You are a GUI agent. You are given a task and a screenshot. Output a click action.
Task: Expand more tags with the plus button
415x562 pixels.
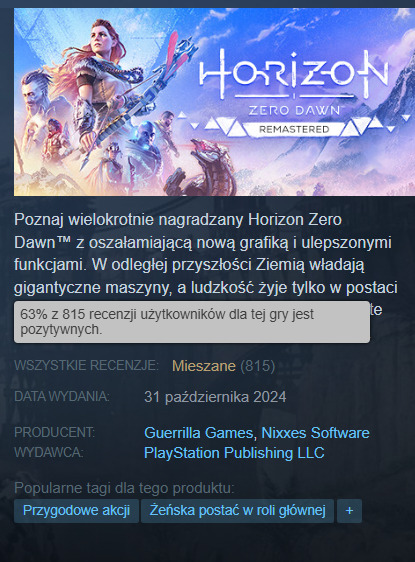point(349,510)
